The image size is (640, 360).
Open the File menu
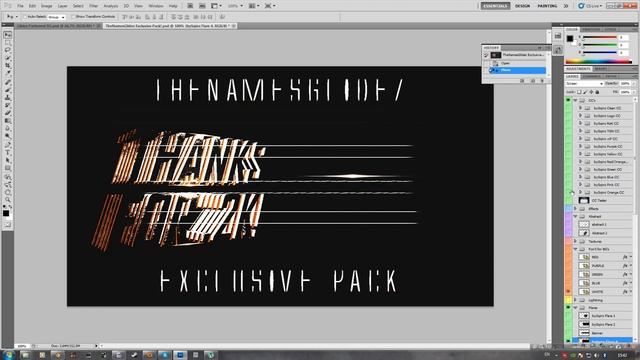click(20, 6)
